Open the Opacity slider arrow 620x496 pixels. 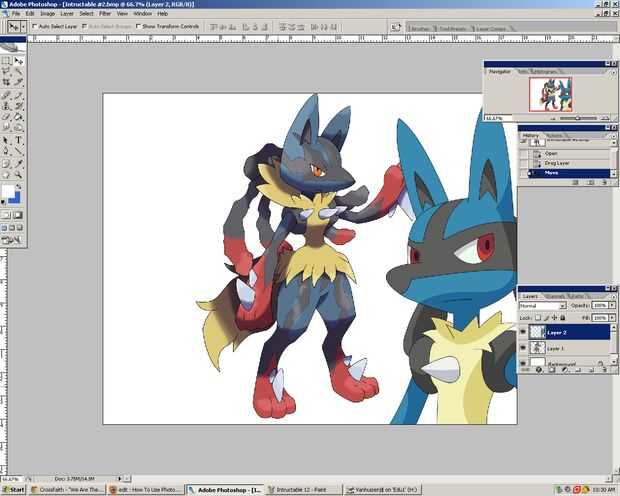pos(612,305)
